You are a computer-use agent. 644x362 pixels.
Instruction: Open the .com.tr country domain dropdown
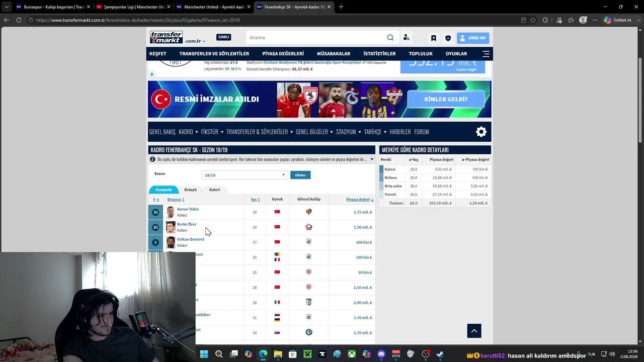195,41
